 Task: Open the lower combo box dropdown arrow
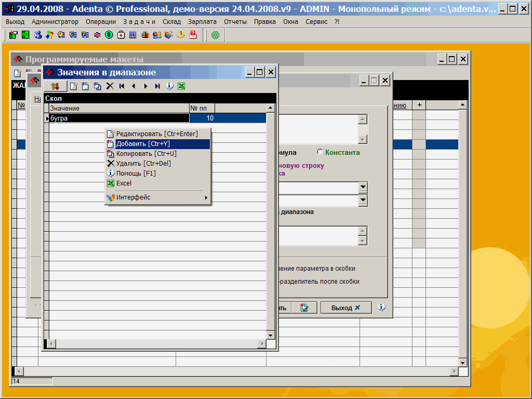pos(363,200)
